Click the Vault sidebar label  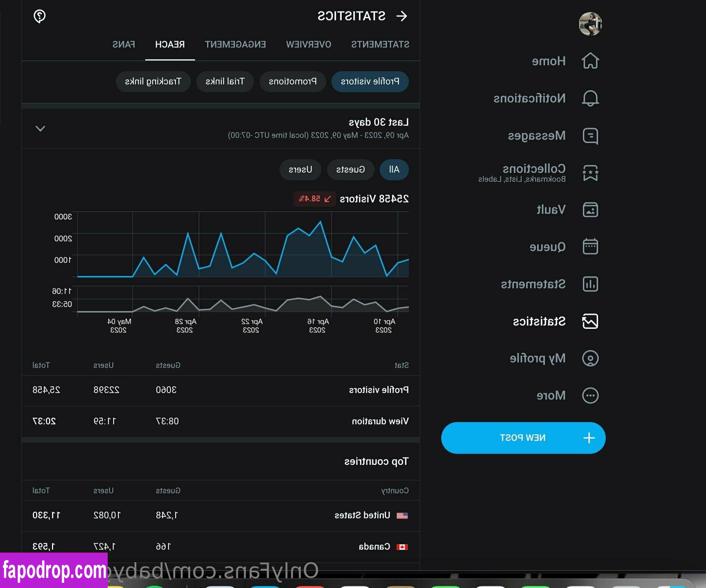(x=551, y=210)
